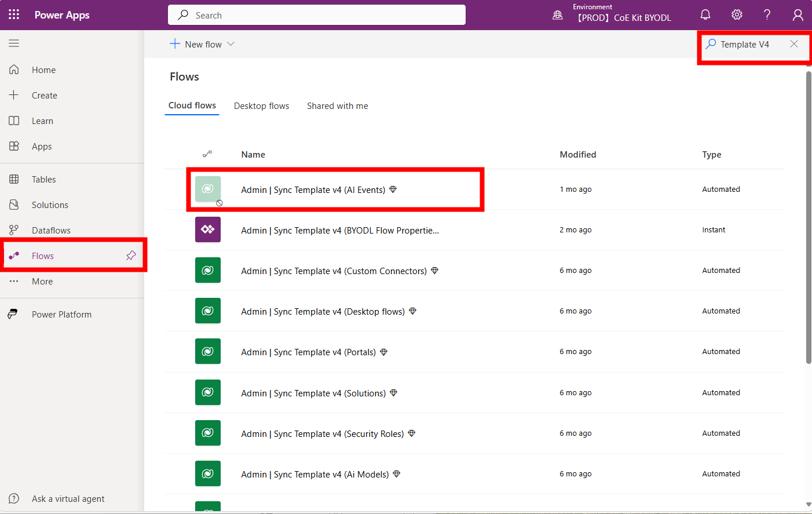
Task: Clear the Template V4 filter with X
Action: coord(794,44)
